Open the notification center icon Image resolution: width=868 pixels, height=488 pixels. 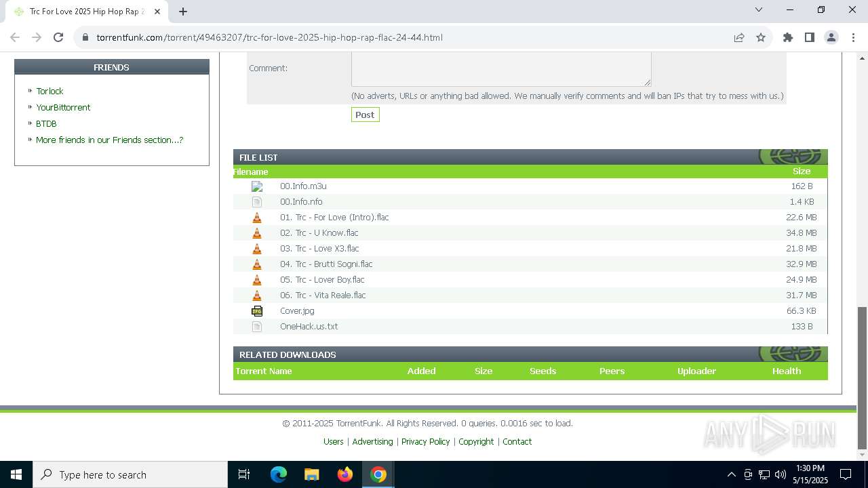[846, 474]
